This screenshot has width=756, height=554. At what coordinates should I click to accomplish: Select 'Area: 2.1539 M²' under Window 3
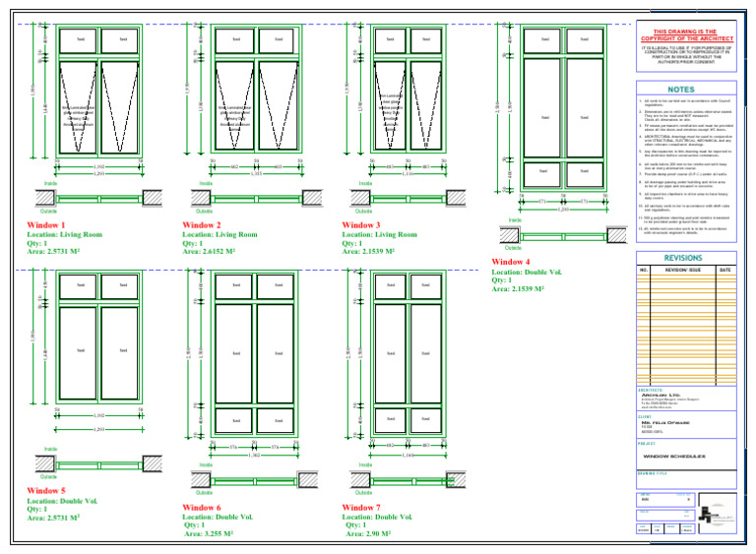pos(368,251)
